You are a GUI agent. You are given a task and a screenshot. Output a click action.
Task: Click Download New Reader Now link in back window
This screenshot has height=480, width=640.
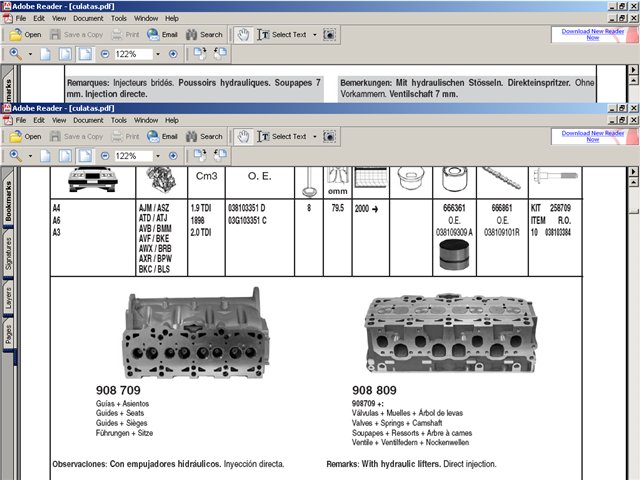pos(593,34)
